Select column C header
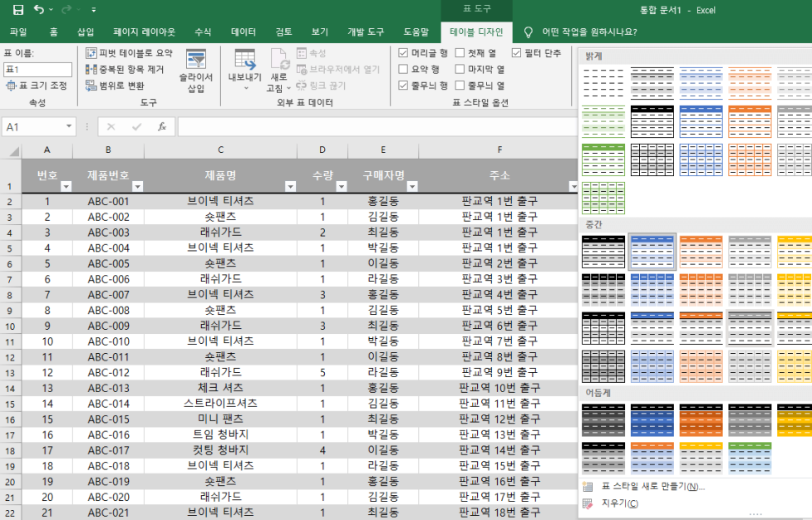The image size is (812, 520). [220, 150]
